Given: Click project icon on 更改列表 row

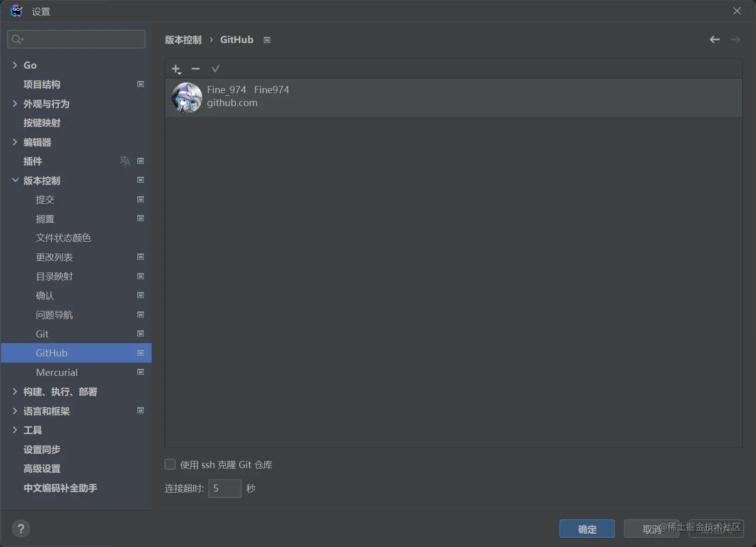Looking at the screenshot, I should click(x=141, y=257).
